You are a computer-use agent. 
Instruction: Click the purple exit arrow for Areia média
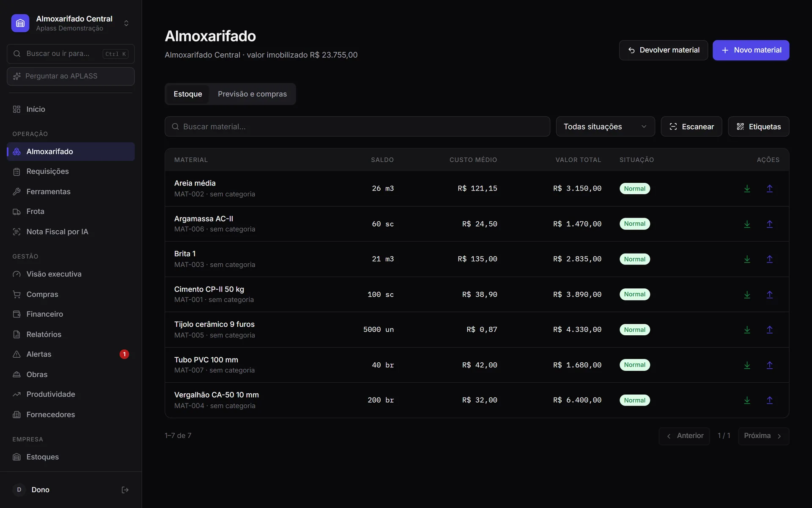[x=769, y=188]
